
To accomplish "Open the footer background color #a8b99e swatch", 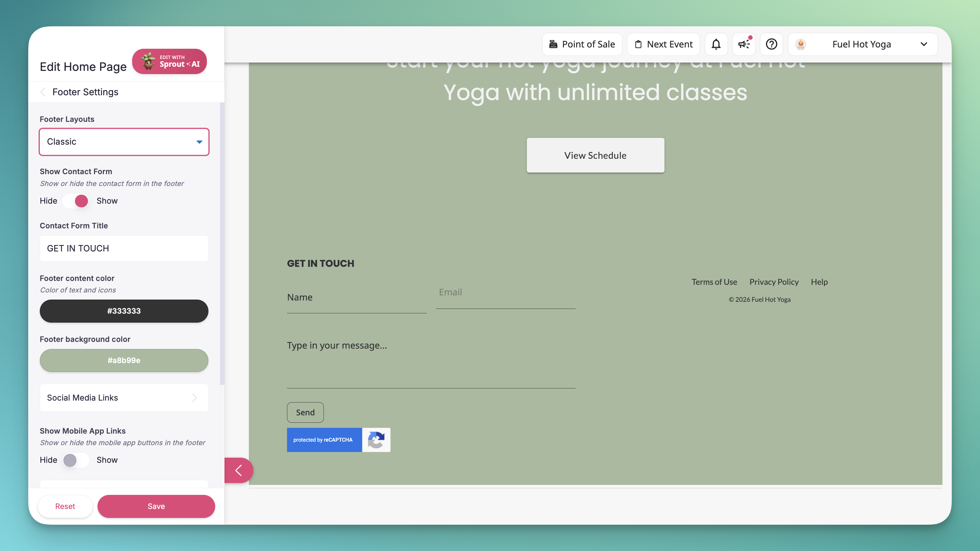I will pyautogui.click(x=124, y=360).
